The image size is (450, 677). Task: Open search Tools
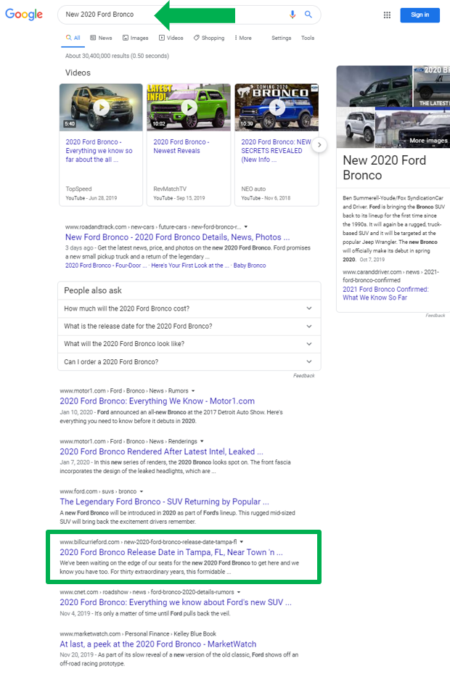tap(307, 38)
